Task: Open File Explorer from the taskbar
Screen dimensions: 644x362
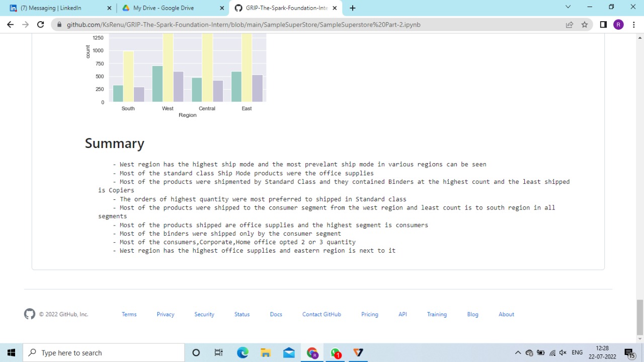Action: [x=266, y=352]
